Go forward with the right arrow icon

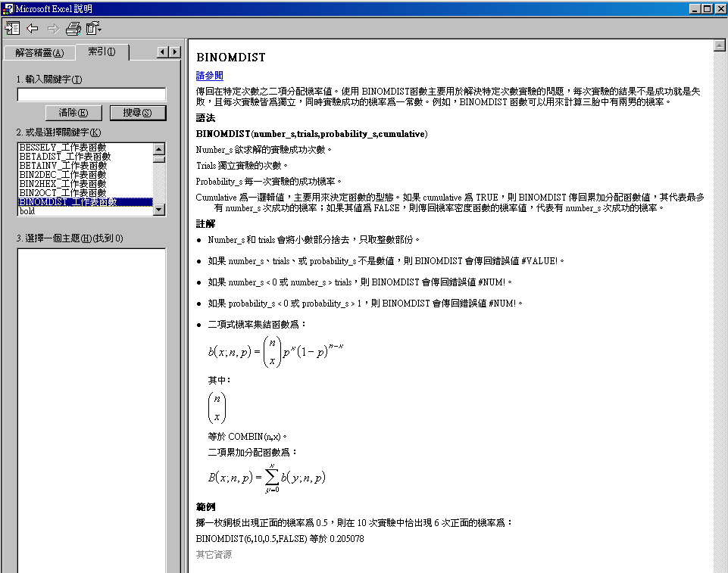pyautogui.click(x=53, y=28)
